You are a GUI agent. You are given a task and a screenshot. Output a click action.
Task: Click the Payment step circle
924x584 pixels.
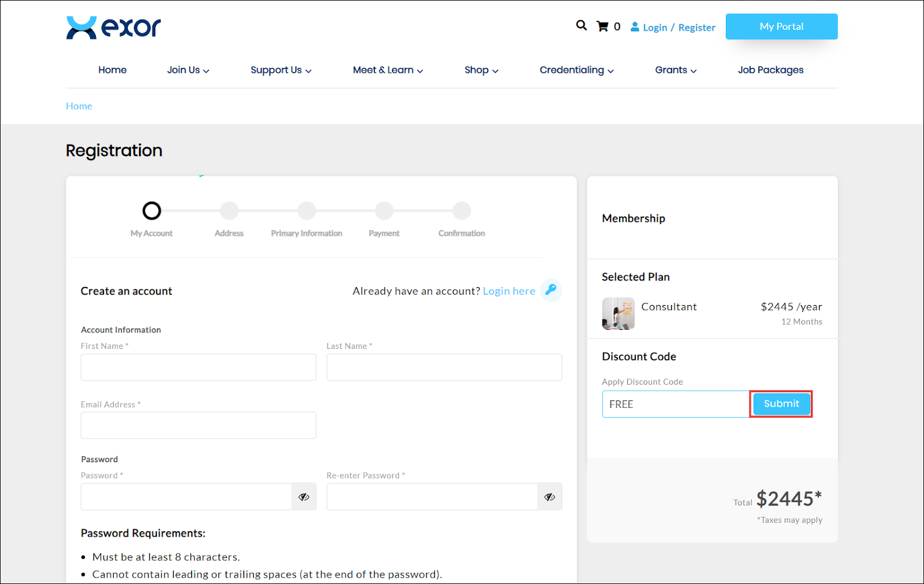point(384,211)
